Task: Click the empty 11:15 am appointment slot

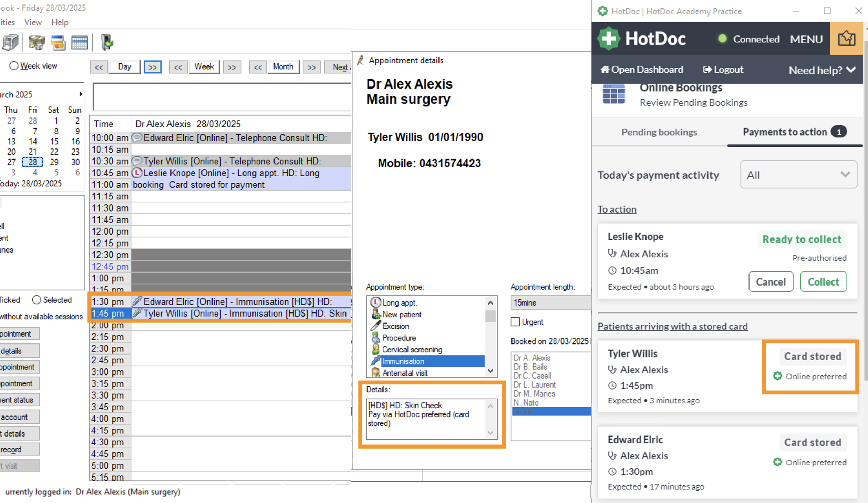Action: 241,196
